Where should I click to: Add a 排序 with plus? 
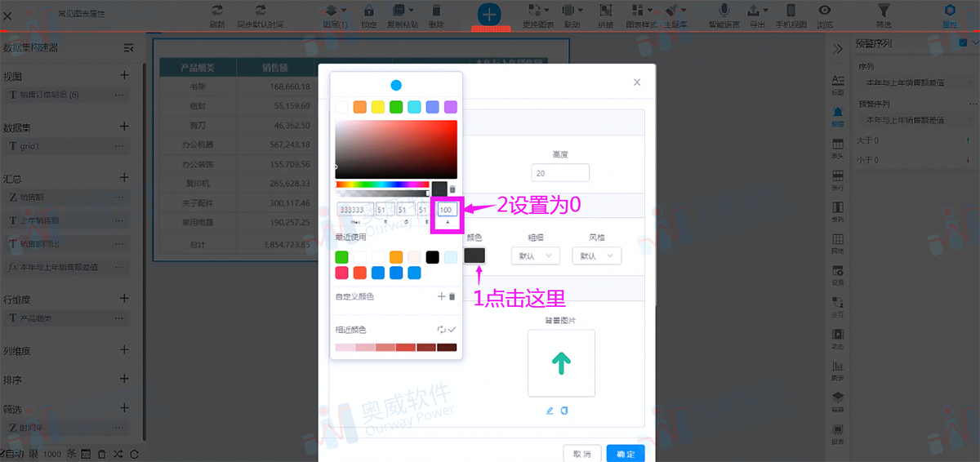[x=124, y=379]
